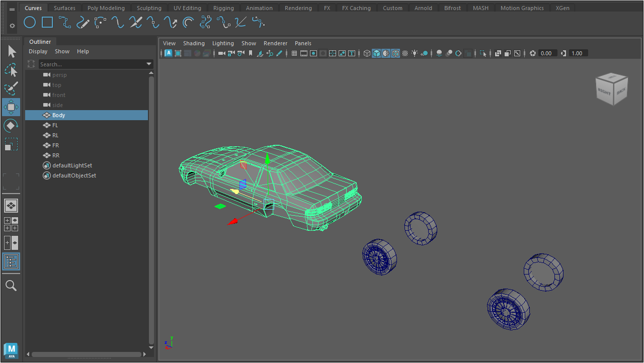Screen dimensions: 644x363
Task: Toggle the viewport grid display
Action: pos(294,53)
